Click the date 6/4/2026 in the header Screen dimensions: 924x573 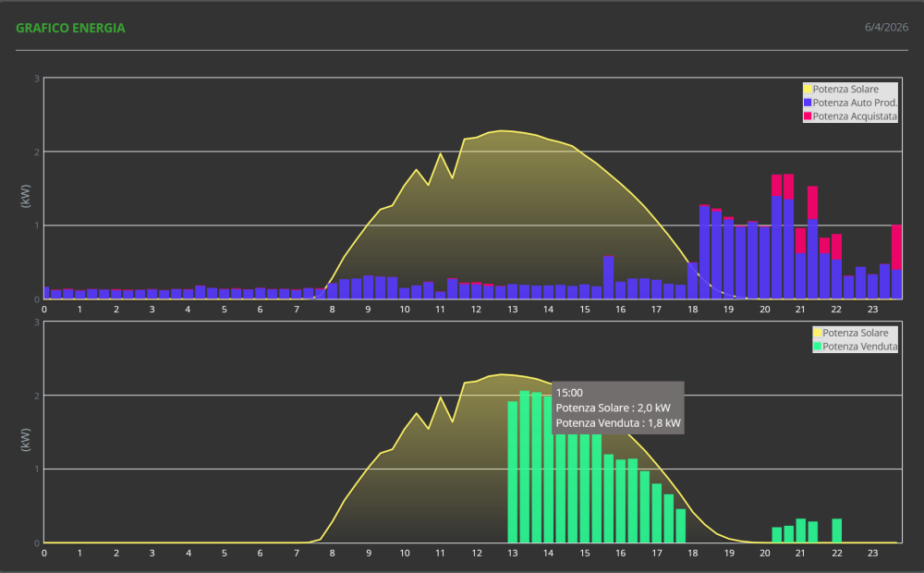point(886,28)
